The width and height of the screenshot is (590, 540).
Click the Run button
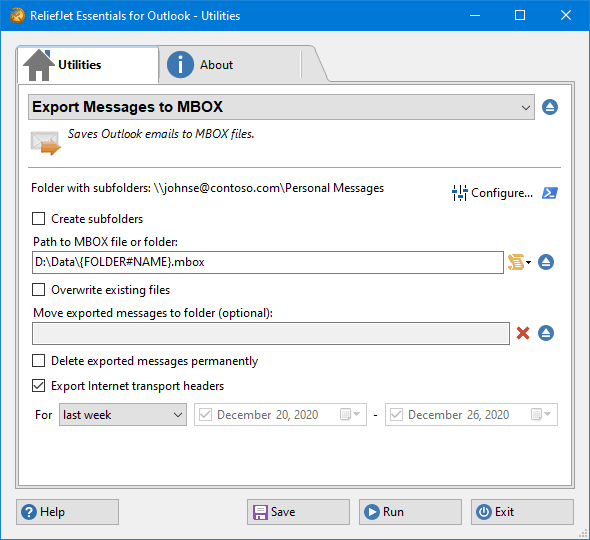point(410,512)
